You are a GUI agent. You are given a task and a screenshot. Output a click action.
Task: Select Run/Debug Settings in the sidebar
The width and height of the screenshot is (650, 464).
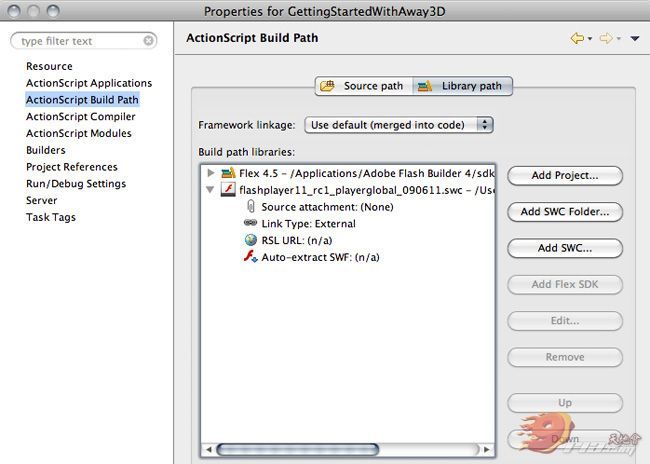[x=76, y=184]
